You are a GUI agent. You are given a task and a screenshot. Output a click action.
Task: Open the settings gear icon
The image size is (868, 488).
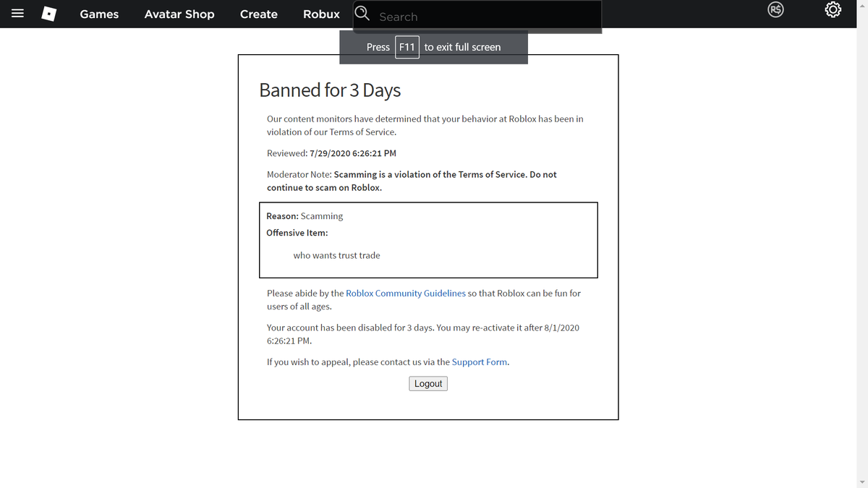click(833, 10)
